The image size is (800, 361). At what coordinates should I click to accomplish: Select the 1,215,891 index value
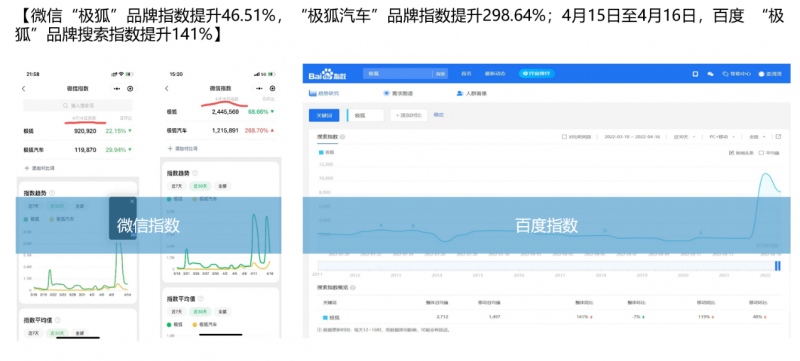click(x=226, y=131)
